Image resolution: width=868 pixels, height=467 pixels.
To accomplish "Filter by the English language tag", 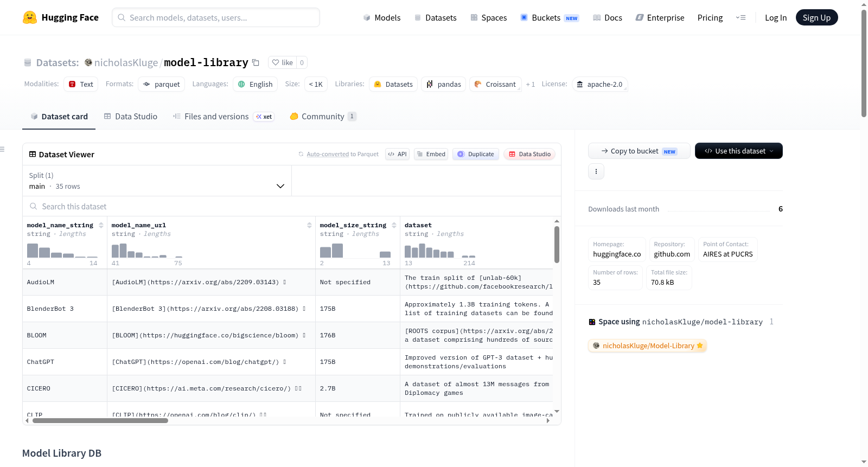I will coord(256,84).
